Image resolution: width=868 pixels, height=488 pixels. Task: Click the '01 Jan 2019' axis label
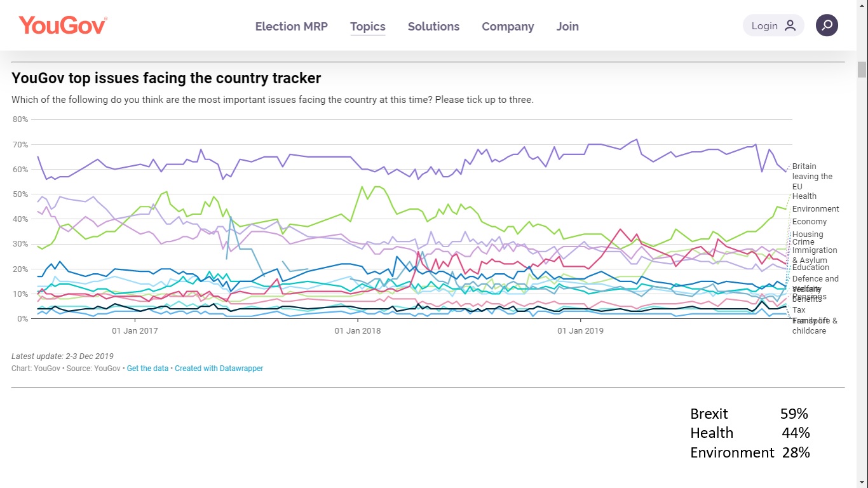click(580, 331)
